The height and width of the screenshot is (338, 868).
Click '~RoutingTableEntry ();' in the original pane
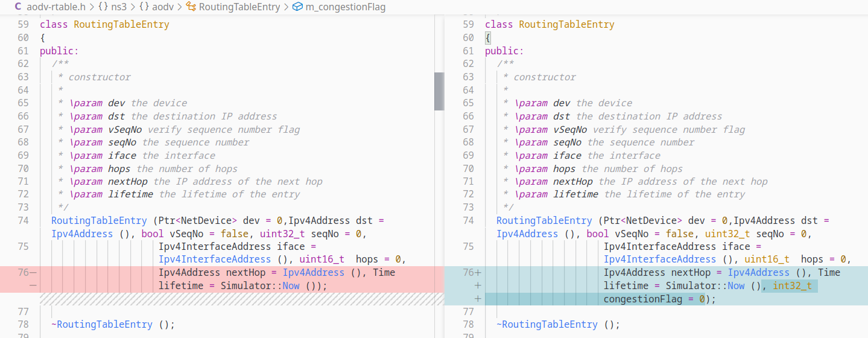[x=113, y=325]
